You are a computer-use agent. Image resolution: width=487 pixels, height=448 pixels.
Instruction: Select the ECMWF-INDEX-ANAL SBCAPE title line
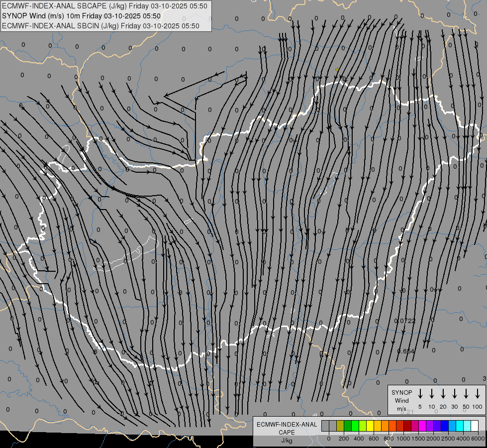click(x=106, y=6)
